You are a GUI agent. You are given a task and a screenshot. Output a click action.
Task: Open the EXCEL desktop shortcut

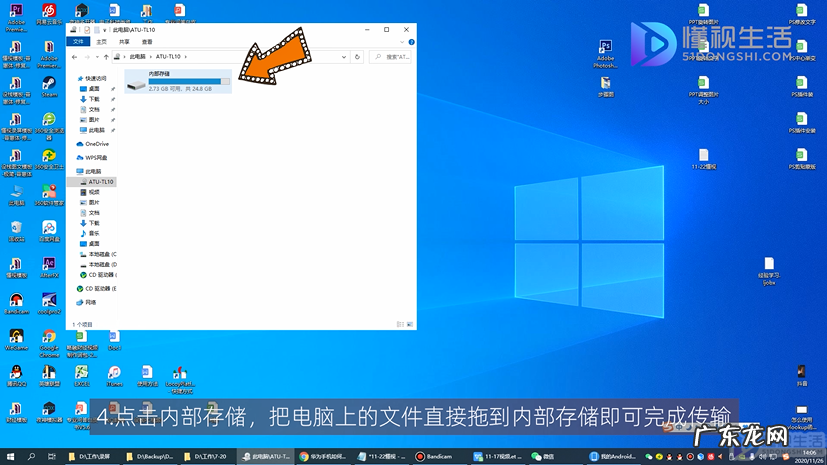pyautogui.click(x=82, y=376)
